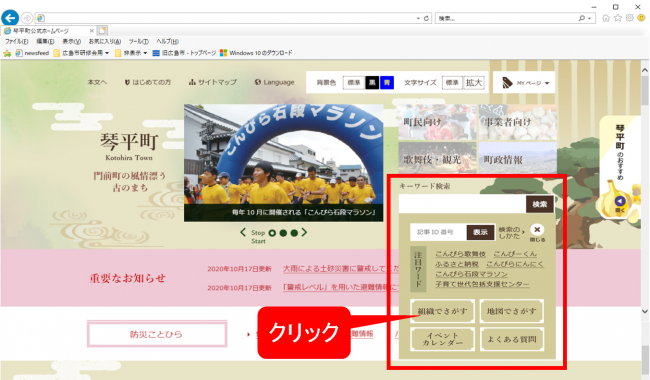Open the ヘルプ(H) menu
This screenshot has width=650, height=380.
point(167,41)
